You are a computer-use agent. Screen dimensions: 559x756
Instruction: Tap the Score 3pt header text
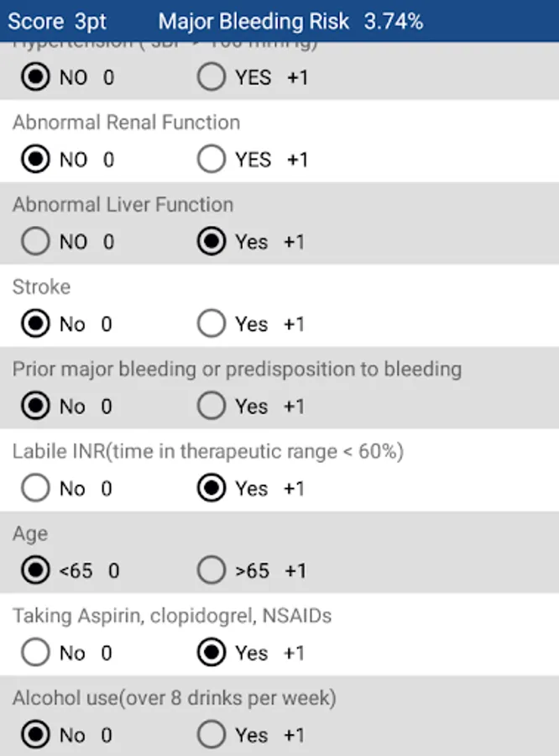pos(57,22)
